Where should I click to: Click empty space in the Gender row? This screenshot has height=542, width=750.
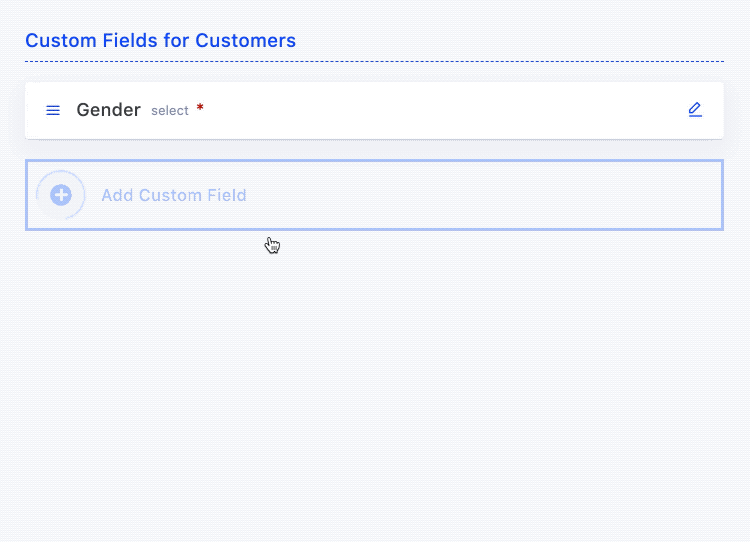coord(440,110)
